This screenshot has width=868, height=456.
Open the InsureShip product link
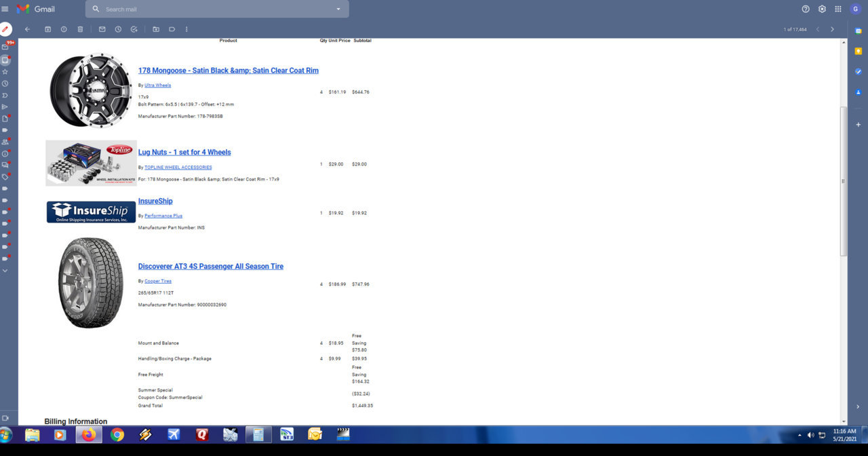point(155,201)
